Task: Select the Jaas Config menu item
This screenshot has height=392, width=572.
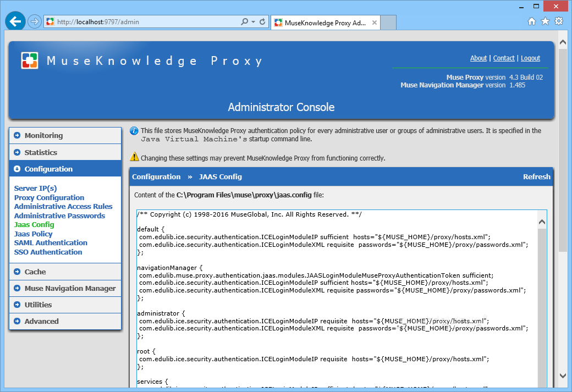Action: coord(34,225)
